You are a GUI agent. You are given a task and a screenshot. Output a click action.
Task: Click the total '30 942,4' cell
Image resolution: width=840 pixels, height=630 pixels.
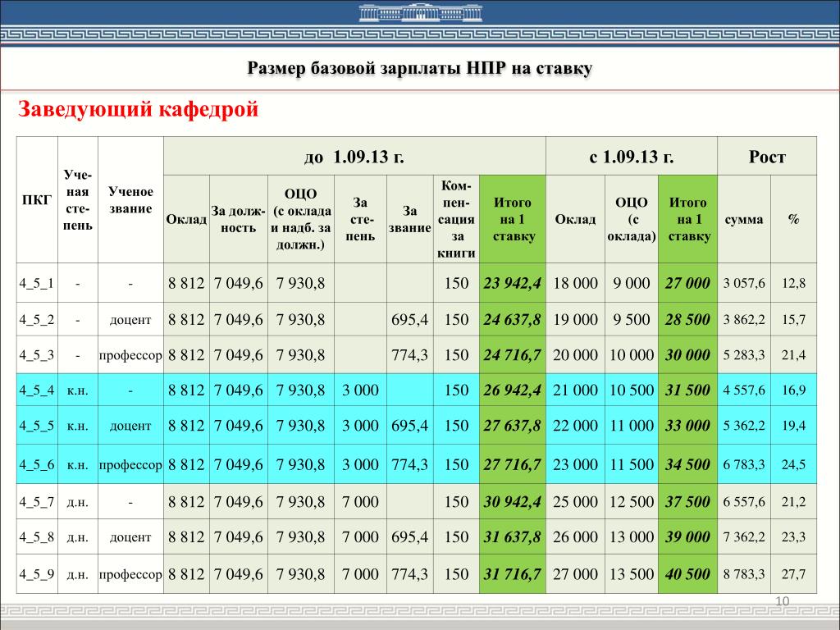512,502
